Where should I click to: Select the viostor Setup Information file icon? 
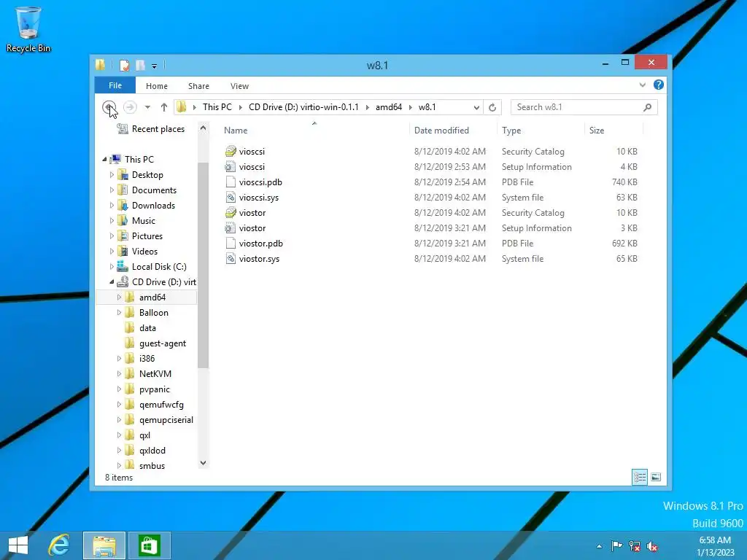click(x=231, y=228)
